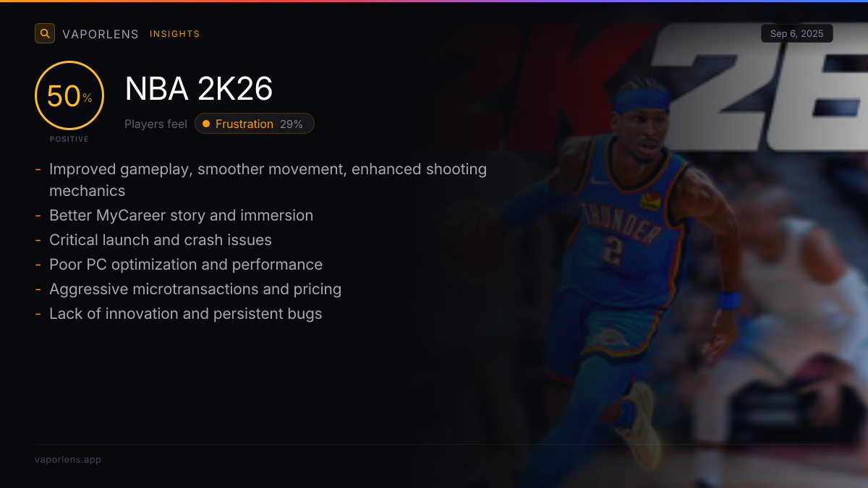Select Aggressive microtransactions and pricing item
The image size is (868, 488).
(195, 289)
